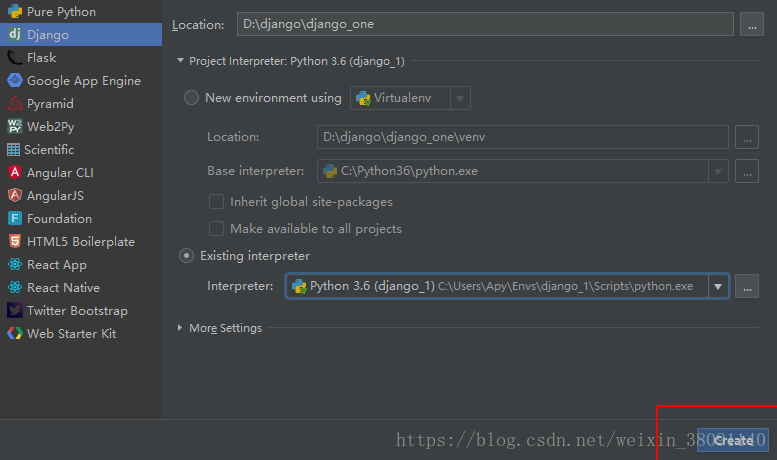Select the React Native icon
Image resolution: width=777 pixels, height=460 pixels.
click(x=15, y=287)
